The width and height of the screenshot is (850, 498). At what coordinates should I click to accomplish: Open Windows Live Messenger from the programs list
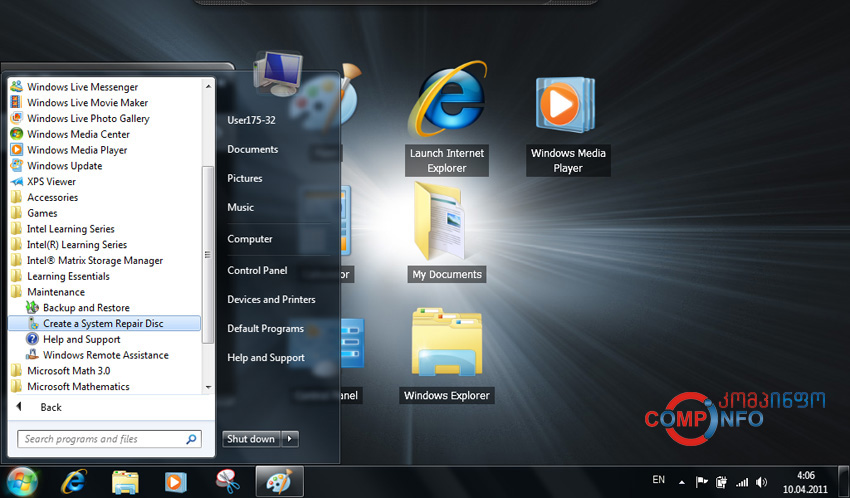point(82,87)
